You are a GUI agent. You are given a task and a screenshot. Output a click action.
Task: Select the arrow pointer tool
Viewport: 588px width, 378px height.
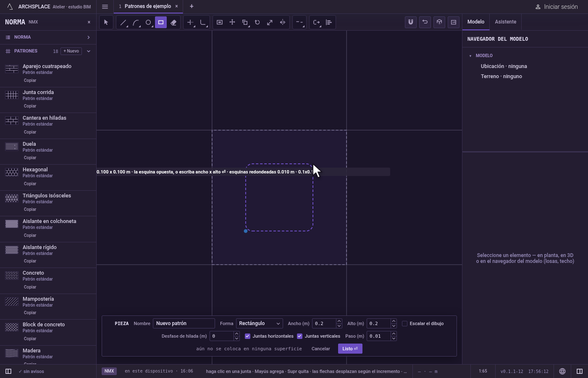(106, 22)
